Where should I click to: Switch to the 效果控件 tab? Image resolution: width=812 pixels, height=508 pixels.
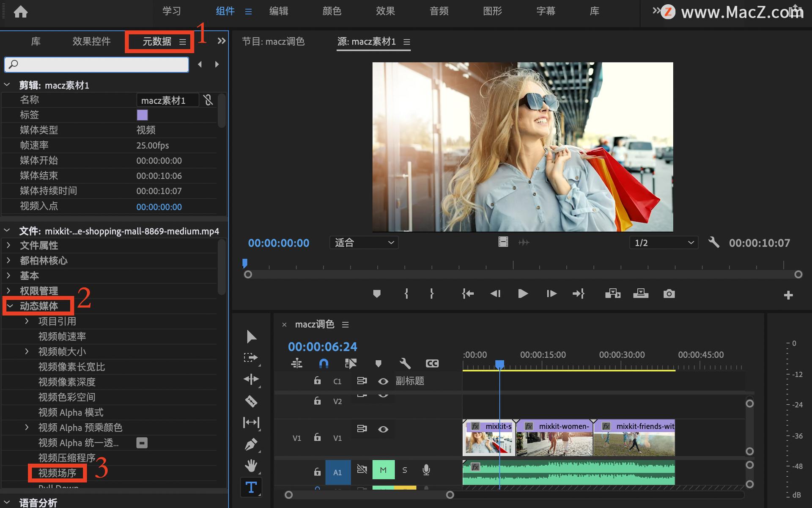[x=91, y=41]
